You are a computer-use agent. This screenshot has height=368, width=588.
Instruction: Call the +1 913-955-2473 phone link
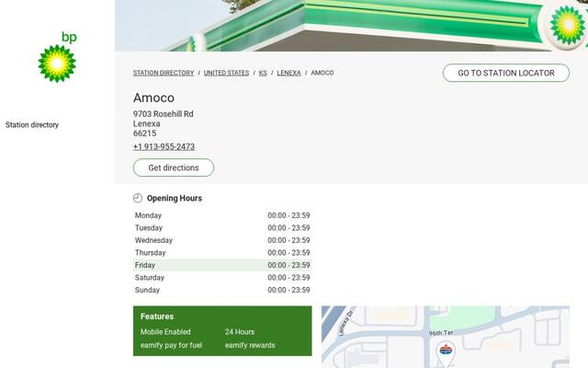pos(164,147)
